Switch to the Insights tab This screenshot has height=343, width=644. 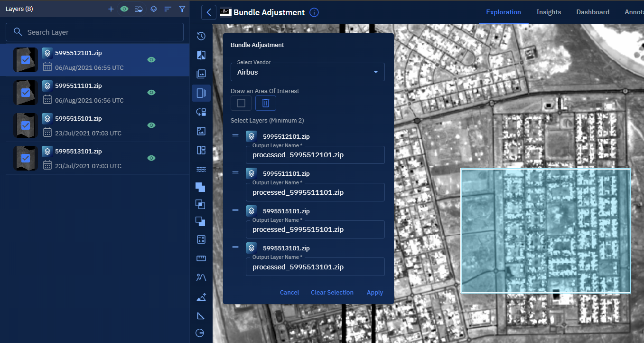point(549,12)
